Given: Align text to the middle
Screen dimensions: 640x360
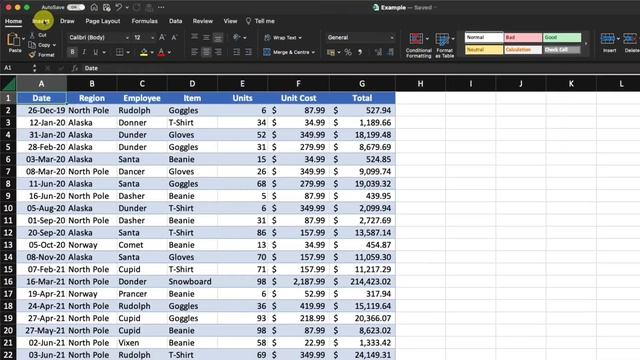Looking at the screenshot, I should tap(207, 37).
